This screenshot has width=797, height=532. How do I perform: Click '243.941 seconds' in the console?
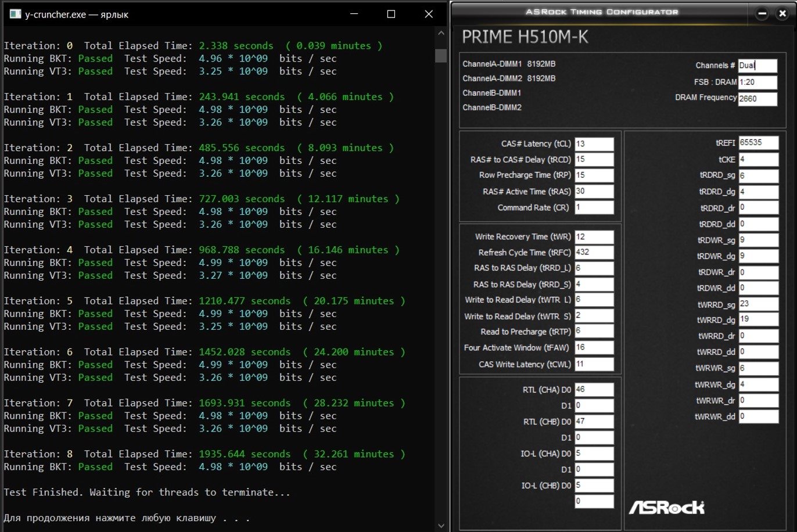tap(242, 97)
